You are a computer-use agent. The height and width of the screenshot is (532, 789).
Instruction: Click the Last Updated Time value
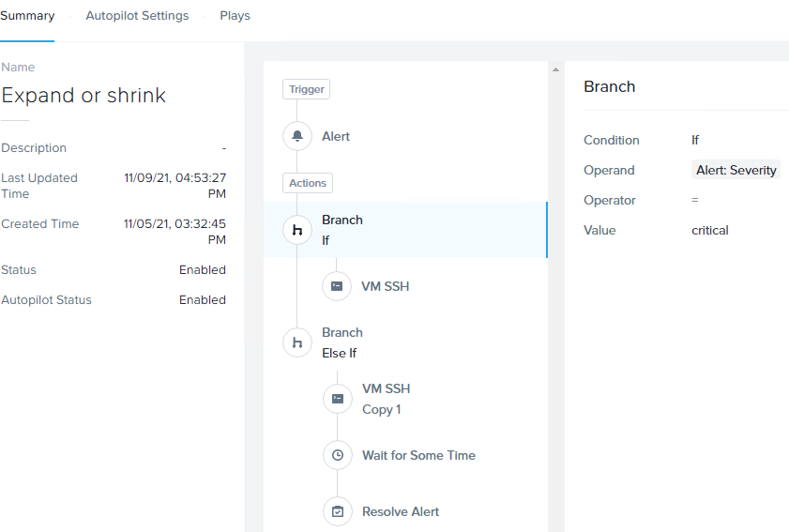pyautogui.click(x=175, y=186)
